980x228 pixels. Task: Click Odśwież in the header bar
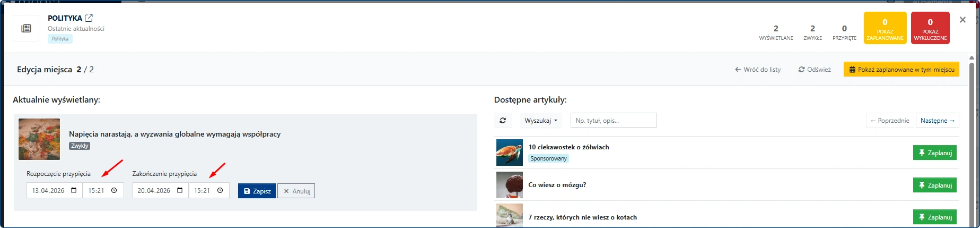click(x=815, y=70)
